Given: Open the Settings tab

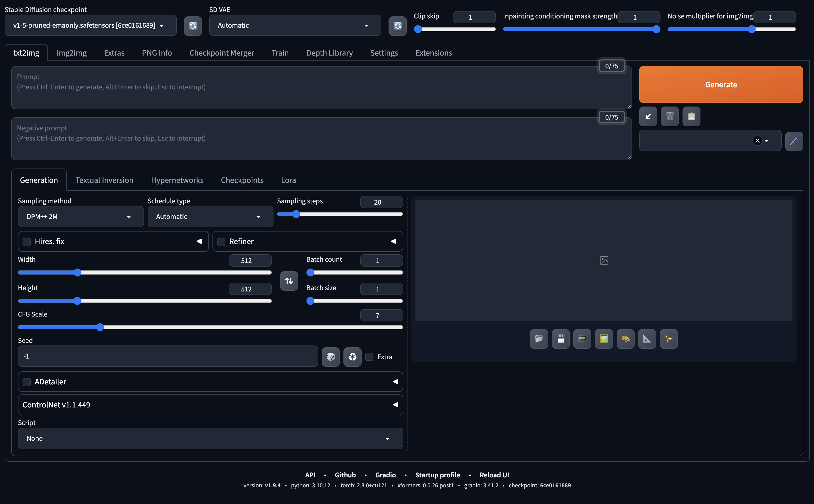Looking at the screenshot, I should tap(384, 53).
